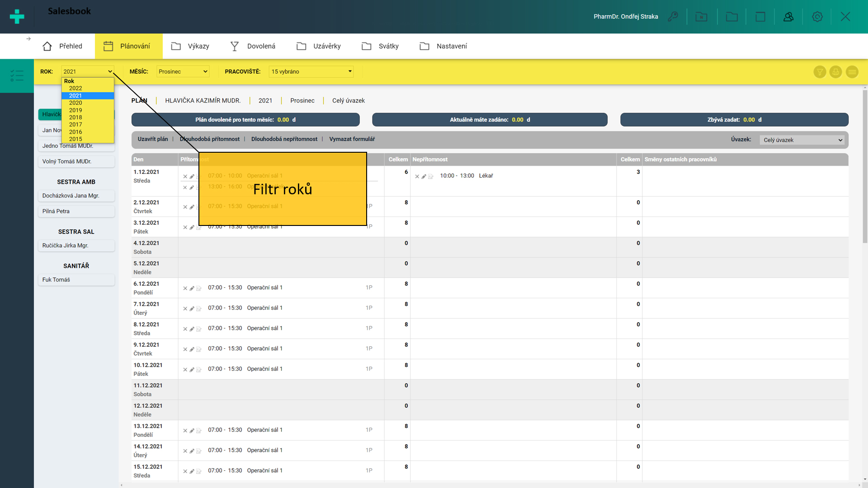Click the users icon in the header
The height and width of the screenshot is (488, 868).
(x=788, y=17)
